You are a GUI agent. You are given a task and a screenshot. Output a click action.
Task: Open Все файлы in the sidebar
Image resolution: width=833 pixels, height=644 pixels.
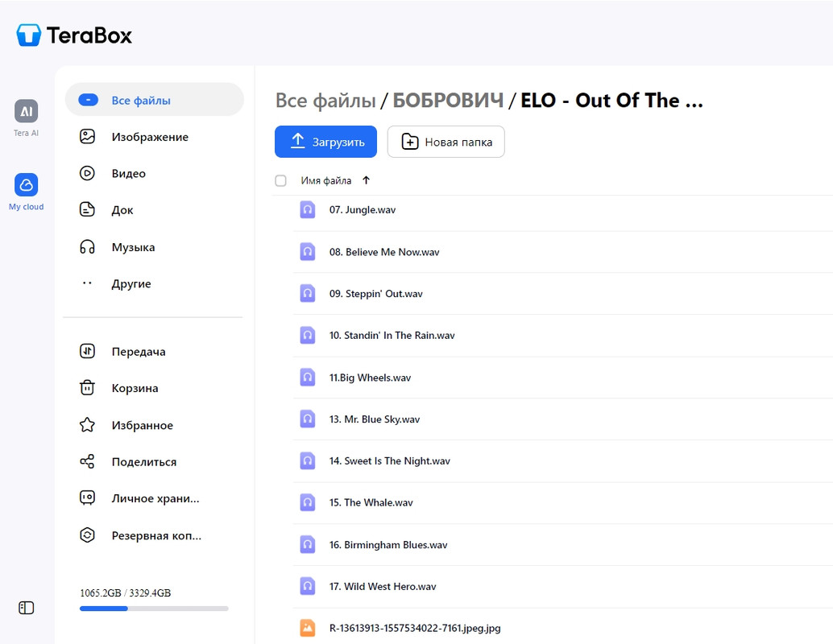[x=154, y=100]
